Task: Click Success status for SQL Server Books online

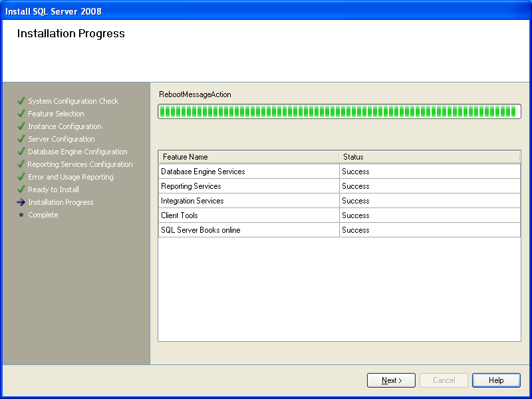Action: pyautogui.click(x=355, y=229)
